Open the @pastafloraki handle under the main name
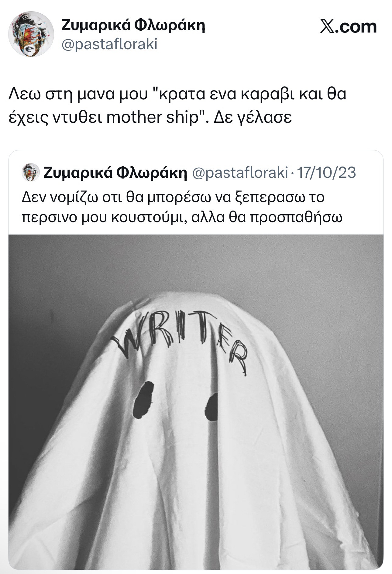 [109, 45]
